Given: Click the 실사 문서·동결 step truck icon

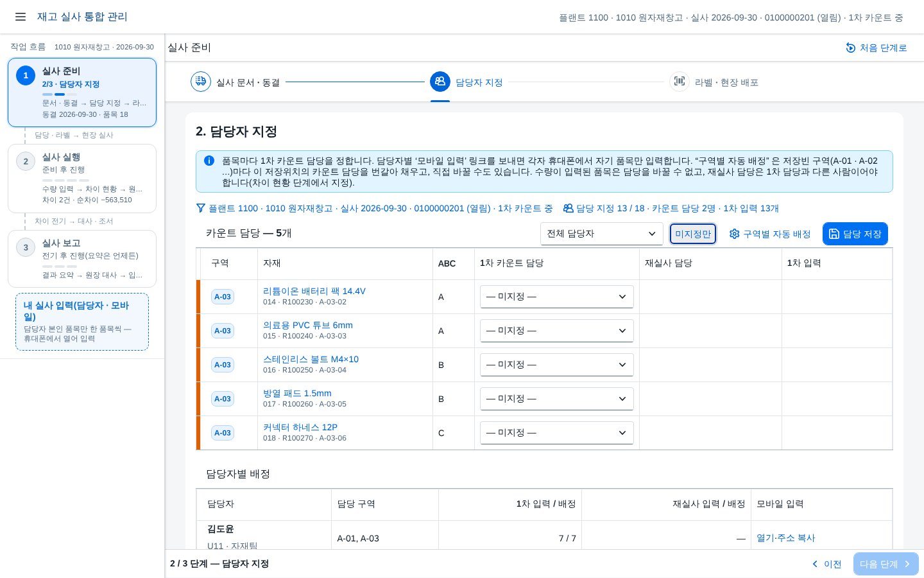Looking at the screenshot, I should [201, 82].
